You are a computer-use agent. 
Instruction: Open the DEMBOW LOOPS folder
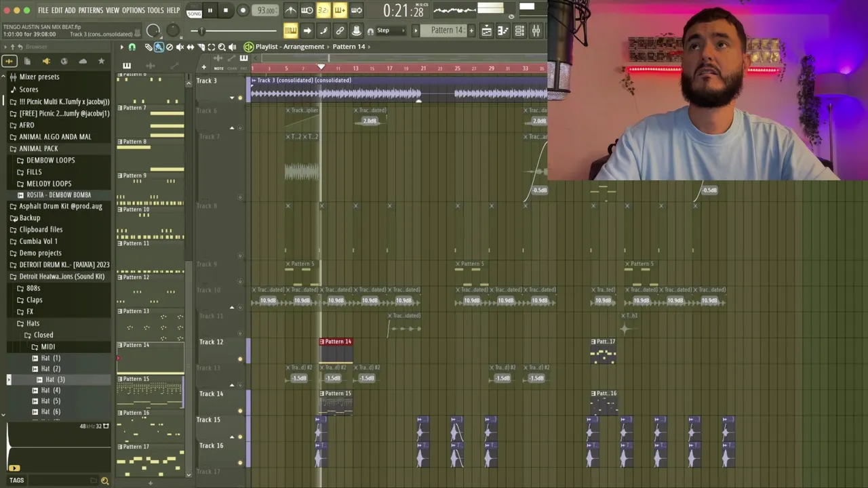point(51,160)
